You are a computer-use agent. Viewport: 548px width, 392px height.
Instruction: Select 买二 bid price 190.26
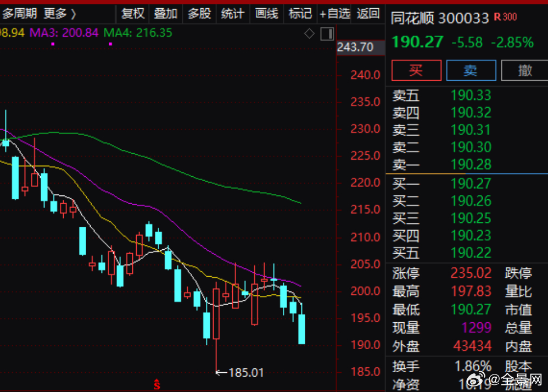[x=471, y=201]
